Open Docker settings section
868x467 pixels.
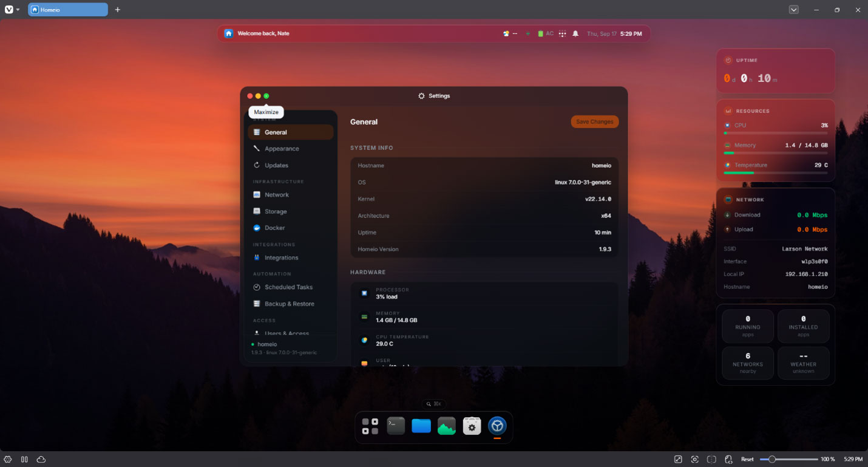click(x=291, y=228)
